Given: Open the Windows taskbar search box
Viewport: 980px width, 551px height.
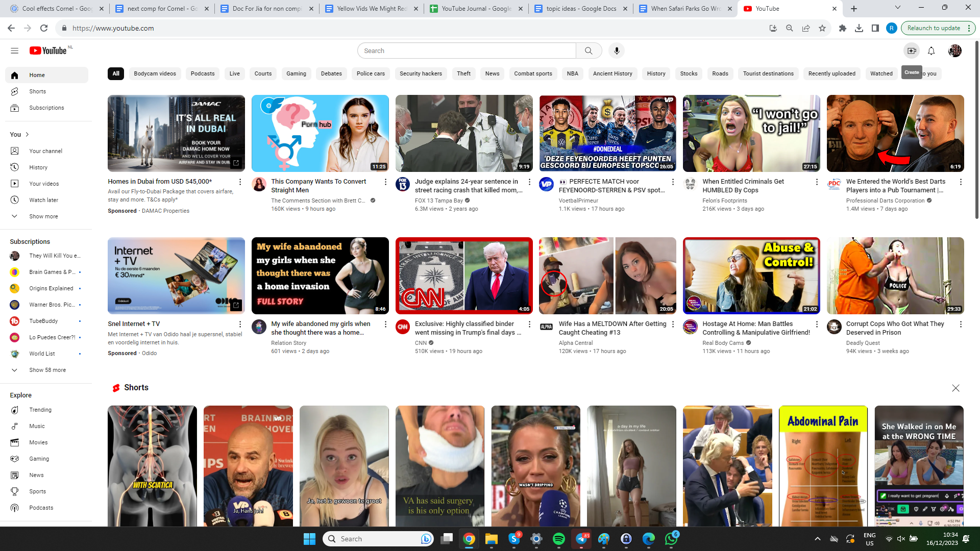Looking at the screenshot, I should click(x=378, y=539).
